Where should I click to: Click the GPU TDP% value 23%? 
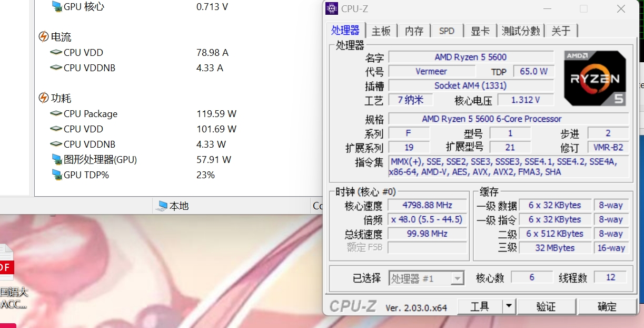point(205,175)
